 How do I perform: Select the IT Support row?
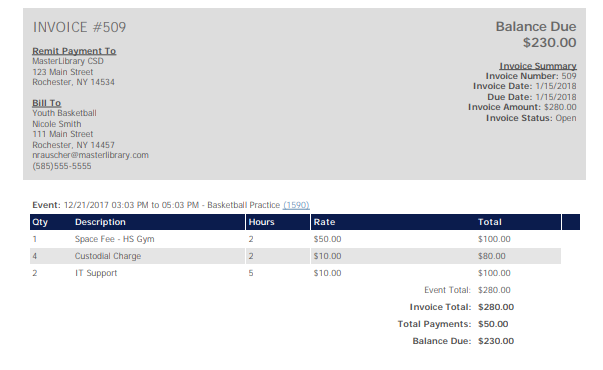point(295,273)
